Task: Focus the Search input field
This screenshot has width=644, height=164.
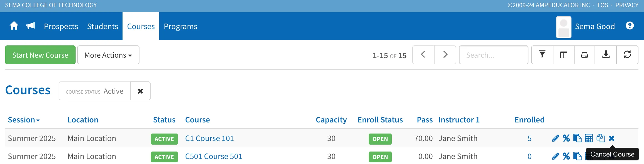Action: click(494, 55)
